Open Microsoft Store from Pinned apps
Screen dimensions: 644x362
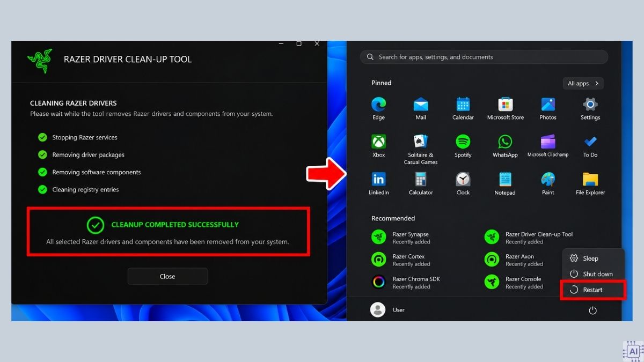(x=505, y=109)
